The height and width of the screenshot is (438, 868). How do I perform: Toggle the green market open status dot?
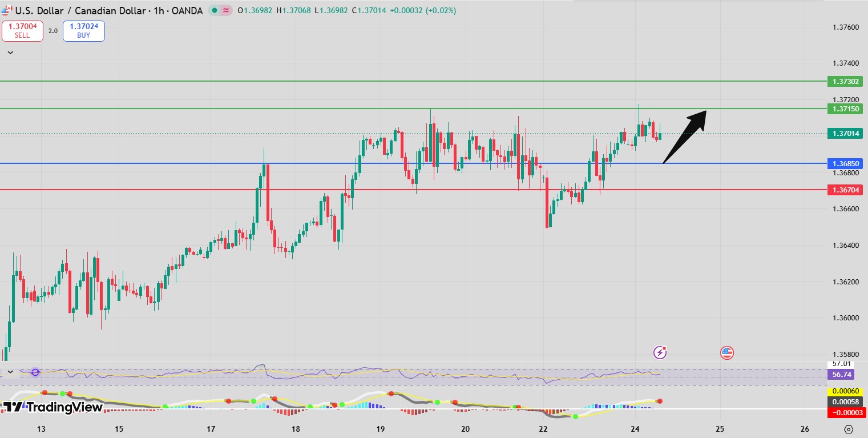[x=215, y=11]
